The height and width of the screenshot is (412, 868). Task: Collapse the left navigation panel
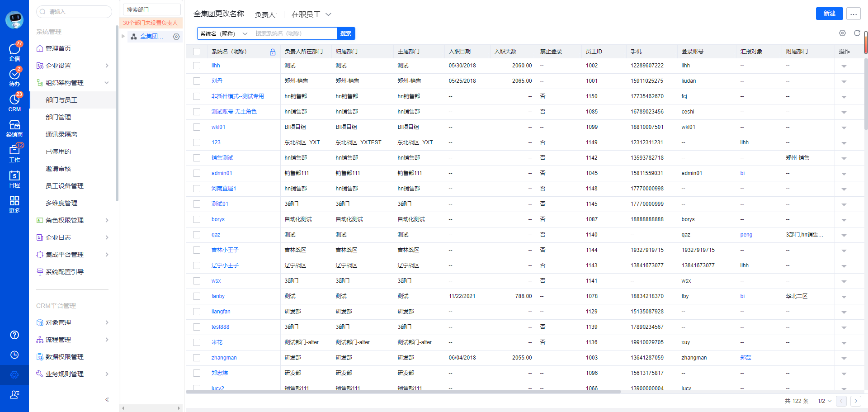(107, 399)
